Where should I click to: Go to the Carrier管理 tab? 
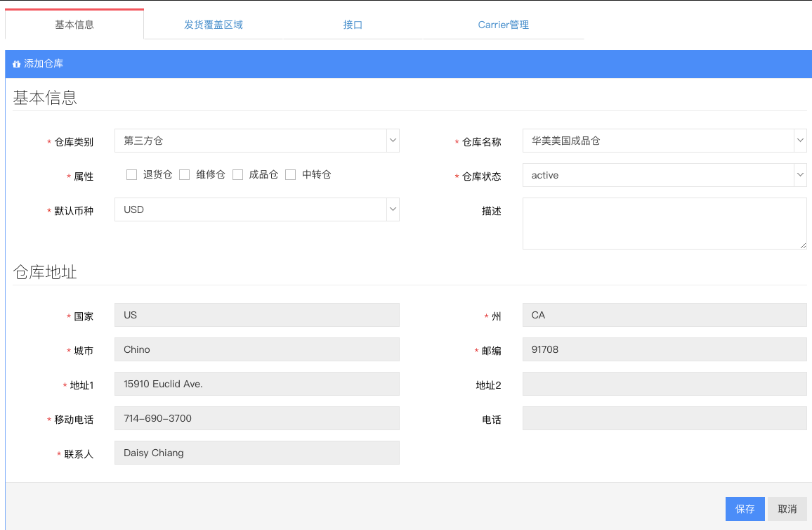coord(504,25)
